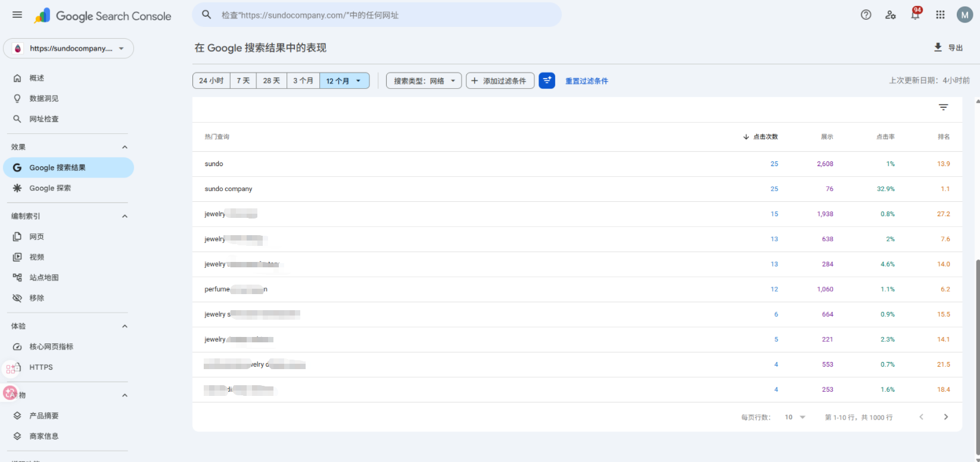Open the user management icon beside help

(891, 15)
